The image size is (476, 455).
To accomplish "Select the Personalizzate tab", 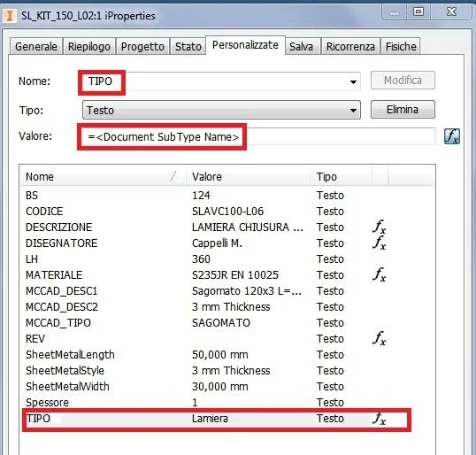I will click(245, 45).
